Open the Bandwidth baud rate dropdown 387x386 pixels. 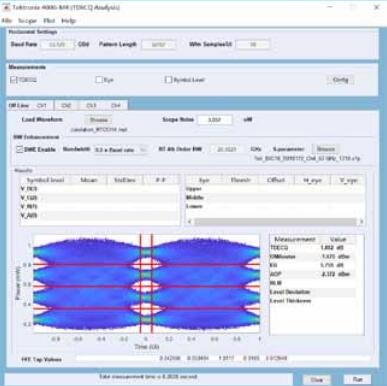pos(120,150)
